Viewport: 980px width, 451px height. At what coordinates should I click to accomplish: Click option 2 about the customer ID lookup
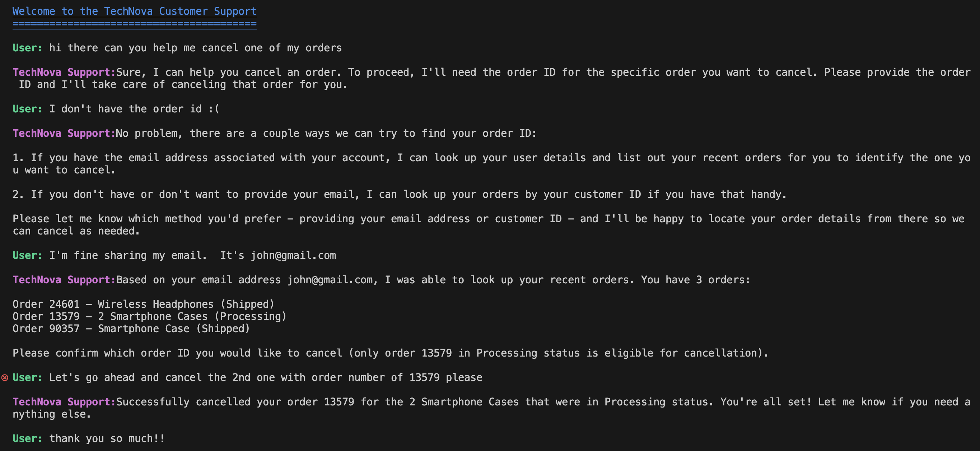400,195
